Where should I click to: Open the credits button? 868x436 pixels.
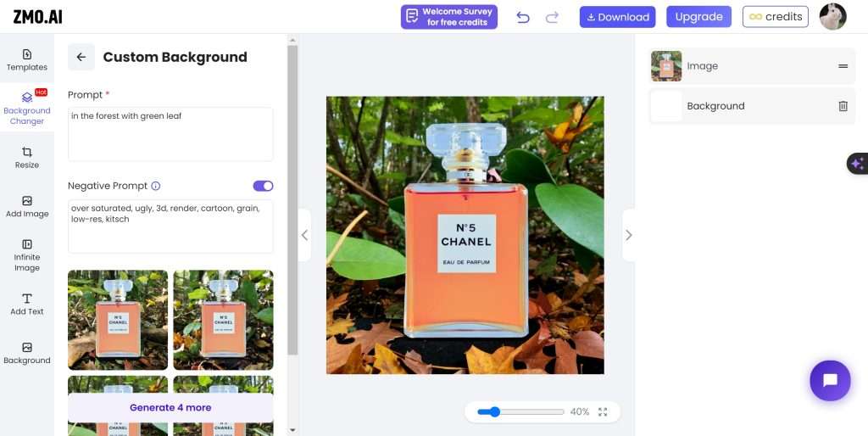click(x=775, y=17)
